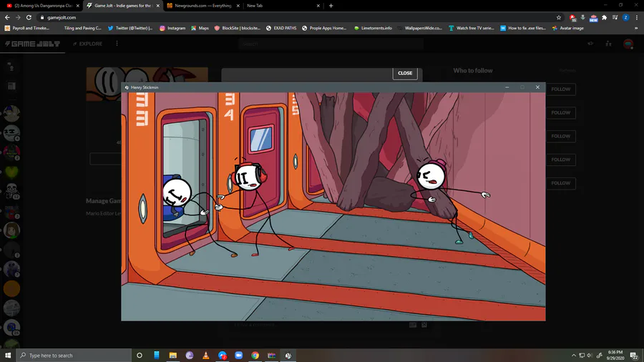Show more bookmarks with the double chevron
This screenshot has width=644, height=362.
(636, 28)
